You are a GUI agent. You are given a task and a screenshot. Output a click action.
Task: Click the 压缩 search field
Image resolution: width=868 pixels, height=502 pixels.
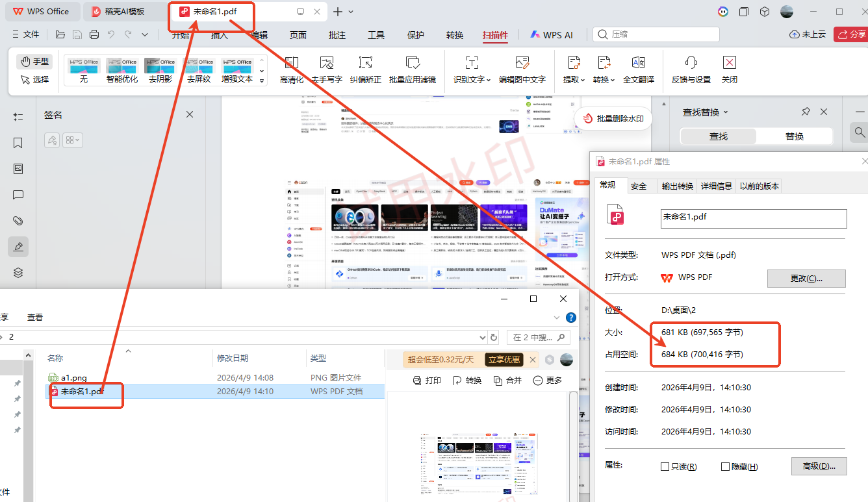click(656, 34)
